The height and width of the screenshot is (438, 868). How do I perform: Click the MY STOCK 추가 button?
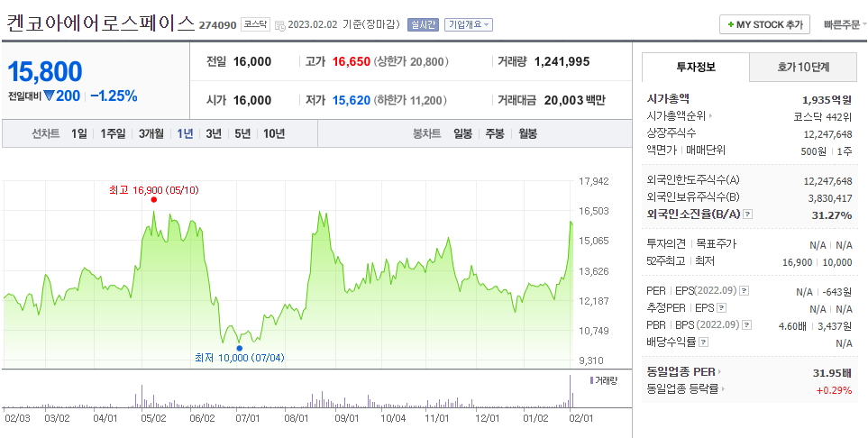tap(764, 25)
